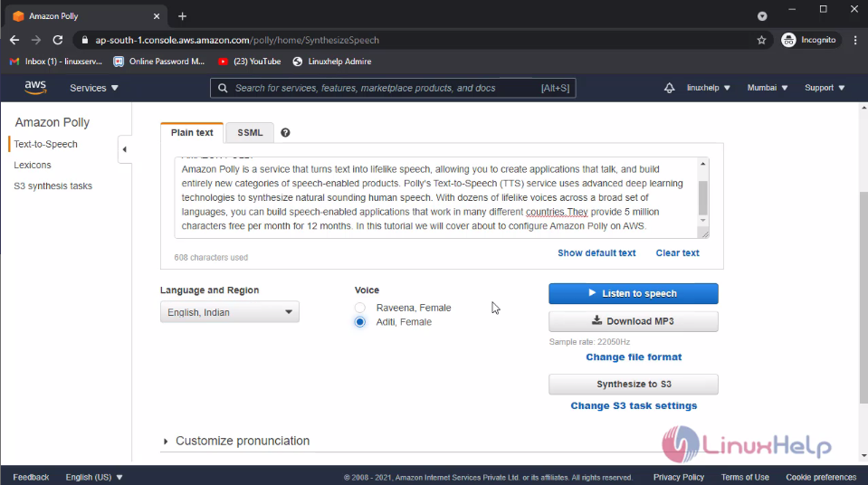Click the AWS services search field

pos(393,88)
